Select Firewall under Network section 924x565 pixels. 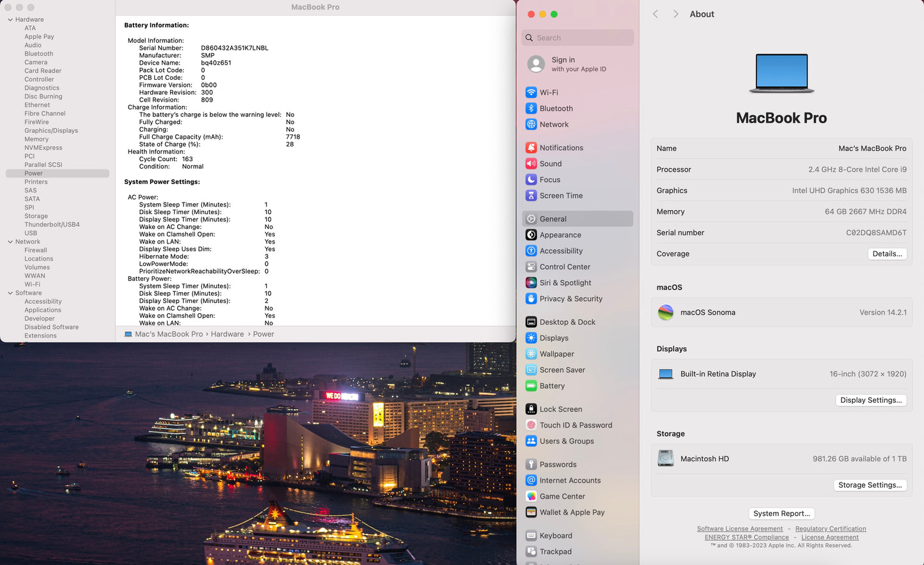click(x=36, y=251)
